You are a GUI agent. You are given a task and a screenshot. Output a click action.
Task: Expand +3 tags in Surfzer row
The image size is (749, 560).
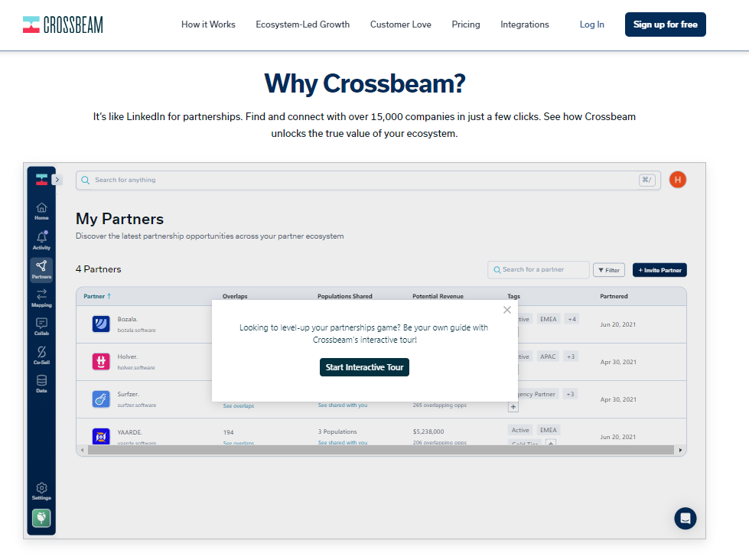[570, 394]
